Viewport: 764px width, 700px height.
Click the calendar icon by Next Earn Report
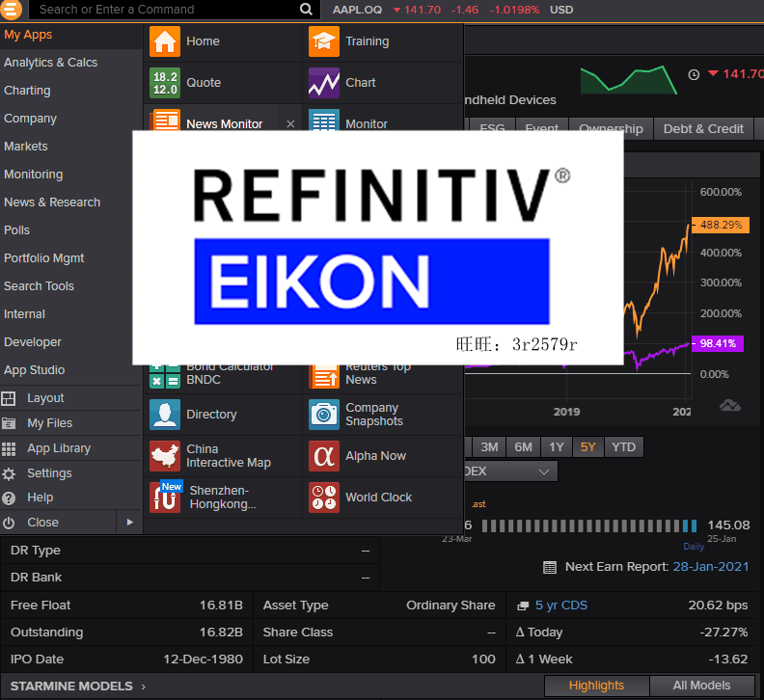point(550,567)
